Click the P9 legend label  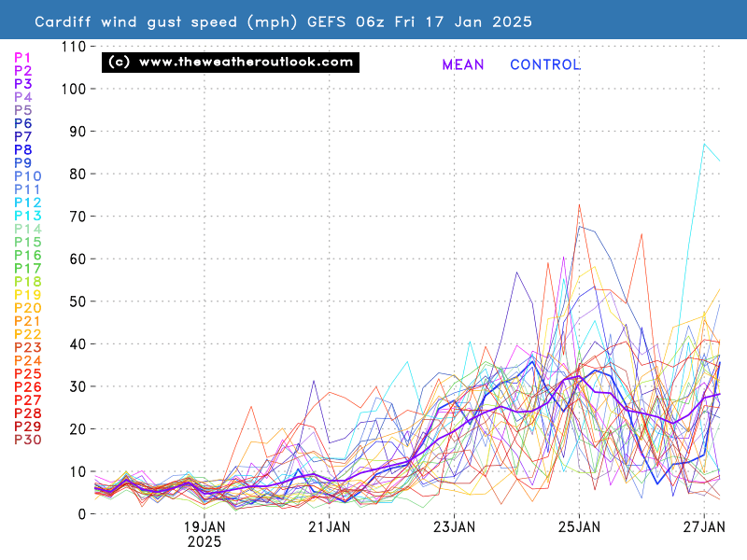pyautogui.click(x=22, y=162)
